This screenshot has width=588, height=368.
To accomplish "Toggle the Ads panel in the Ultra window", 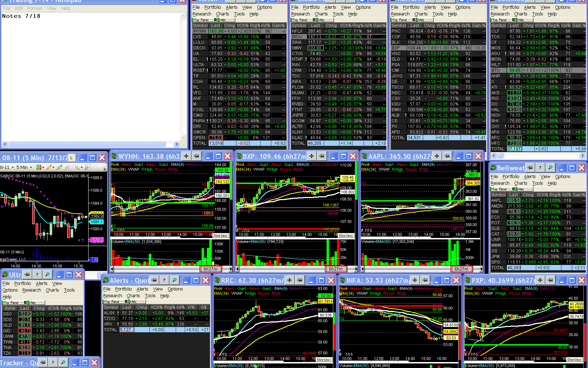I will click(x=37, y=302).
